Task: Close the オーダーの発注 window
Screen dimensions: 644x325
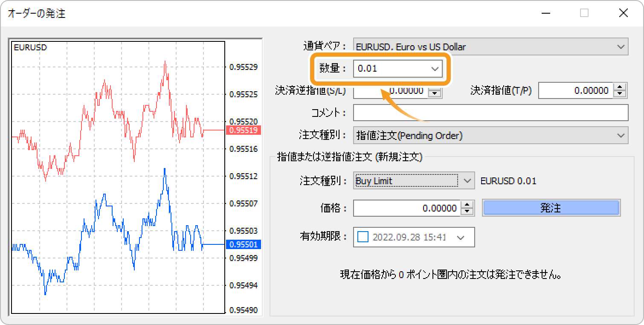Action: (623, 13)
